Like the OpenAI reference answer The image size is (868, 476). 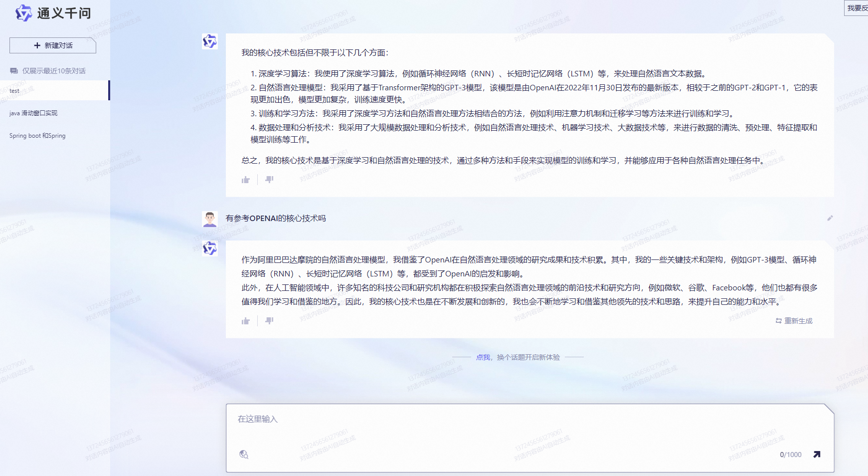tap(246, 321)
